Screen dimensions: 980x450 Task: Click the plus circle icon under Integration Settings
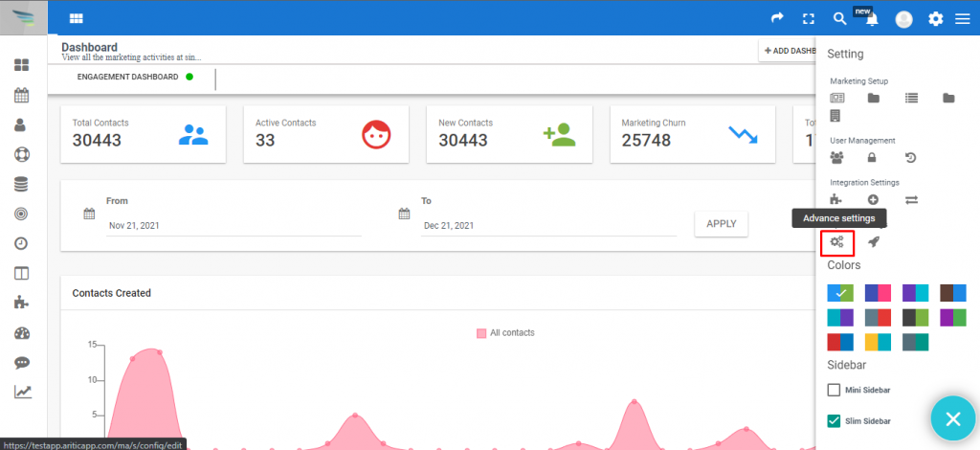pyautogui.click(x=873, y=200)
